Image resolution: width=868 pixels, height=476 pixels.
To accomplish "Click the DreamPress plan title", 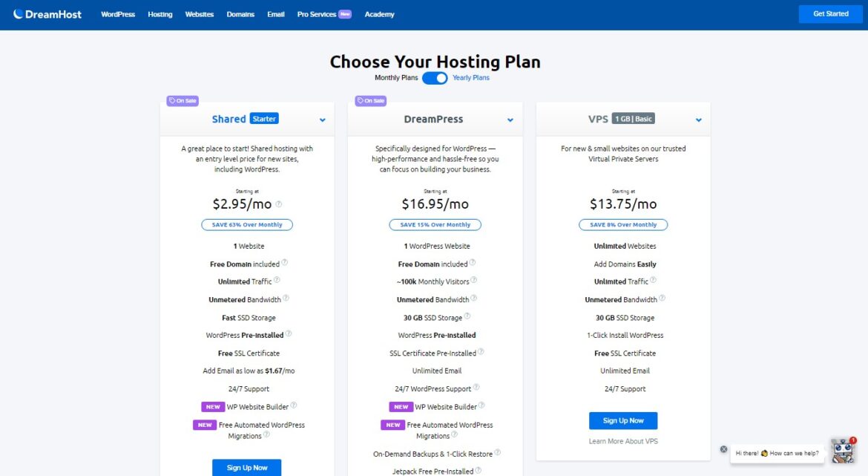I will (433, 119).
